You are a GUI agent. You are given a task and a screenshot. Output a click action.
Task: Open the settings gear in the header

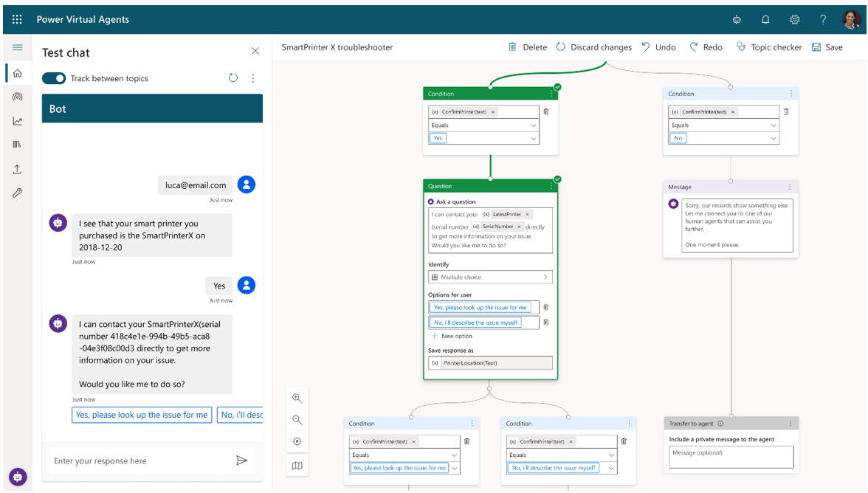tap(794, 19)
